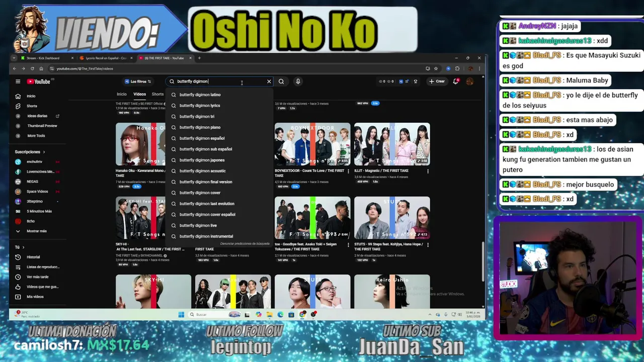Bookmark this page with the star
Viewport: 644px width, 362px height.
point(436,68)
